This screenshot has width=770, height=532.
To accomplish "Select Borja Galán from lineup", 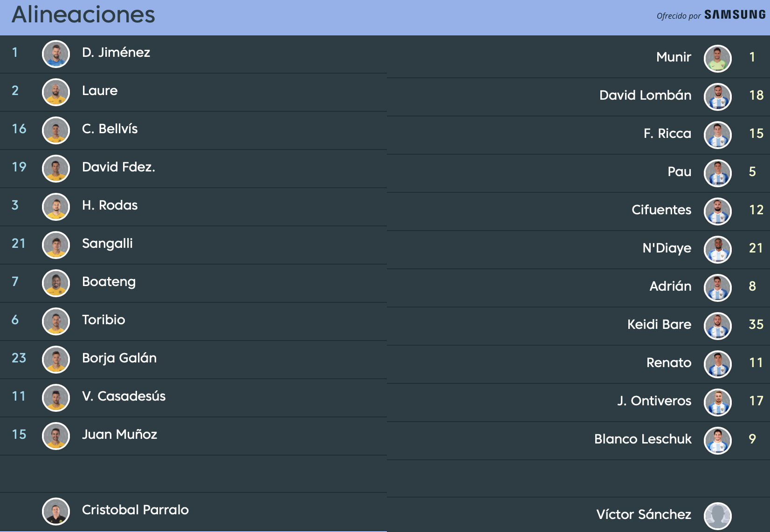I will 119,358.
